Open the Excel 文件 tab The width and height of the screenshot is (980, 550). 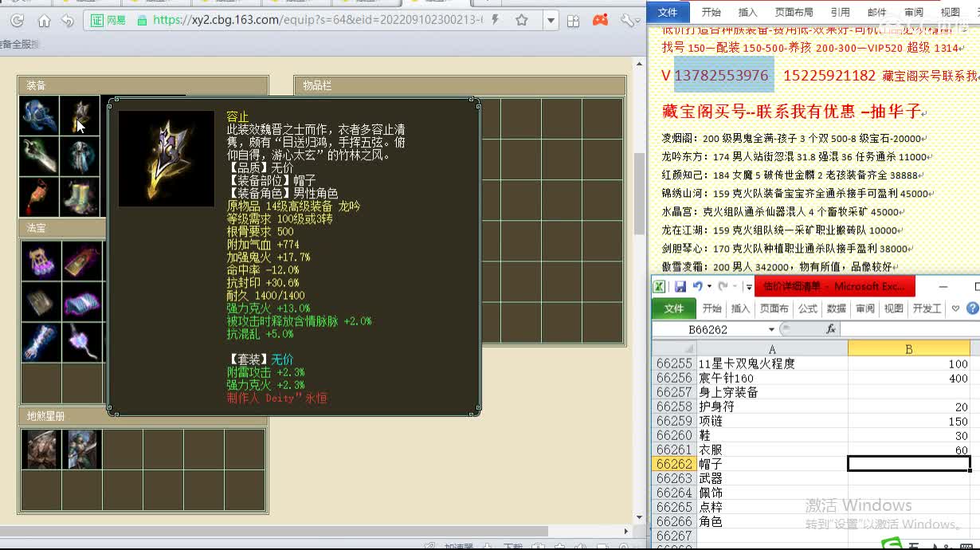(x=673, y=308)
